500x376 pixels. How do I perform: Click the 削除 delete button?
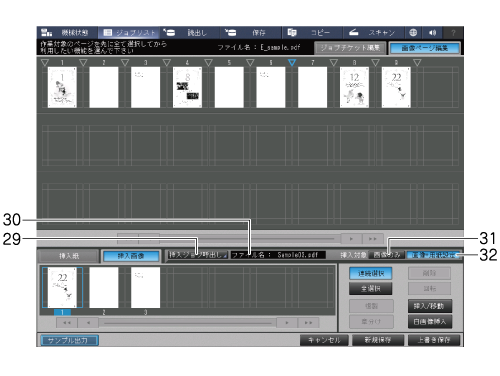[430, 273]
